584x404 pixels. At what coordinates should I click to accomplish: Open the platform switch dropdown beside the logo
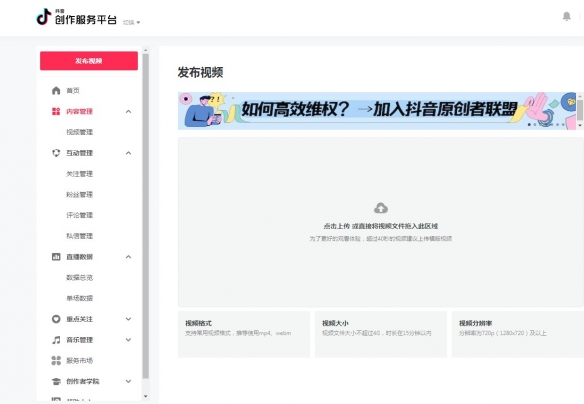coord(131,22)
